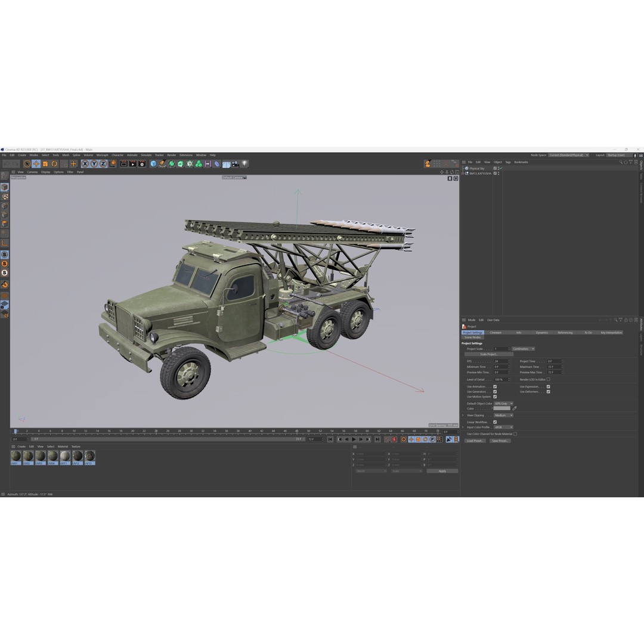
Task: Open the MoGraph menu
Action: [102, 154]
